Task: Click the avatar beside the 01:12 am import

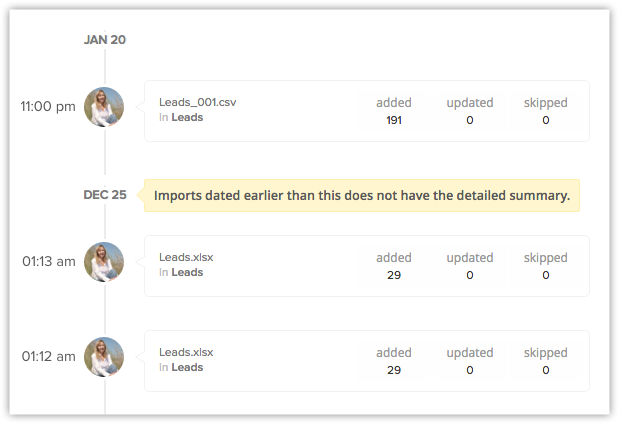Action: [104, 357]
